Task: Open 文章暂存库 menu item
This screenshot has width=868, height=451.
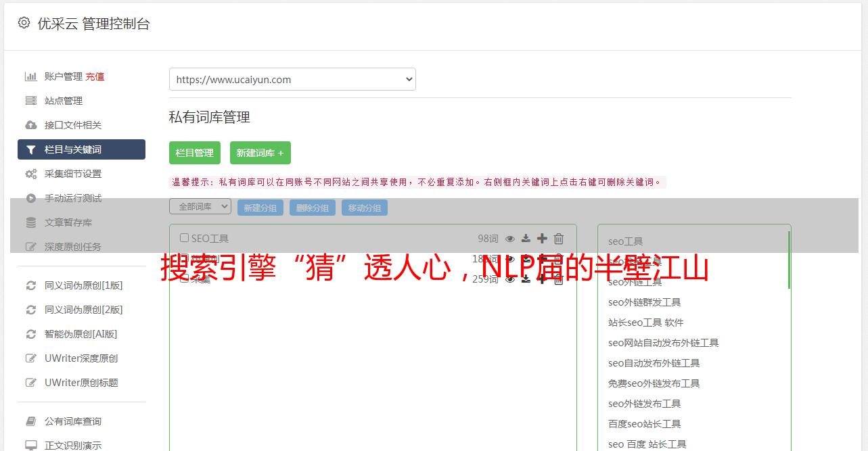Action: (x=68, y=222)
